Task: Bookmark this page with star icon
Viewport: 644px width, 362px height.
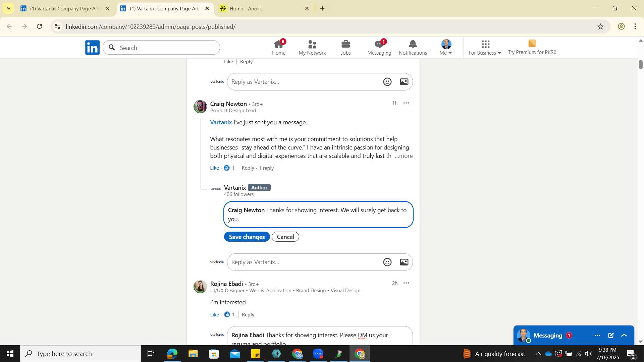Action: 600,26
